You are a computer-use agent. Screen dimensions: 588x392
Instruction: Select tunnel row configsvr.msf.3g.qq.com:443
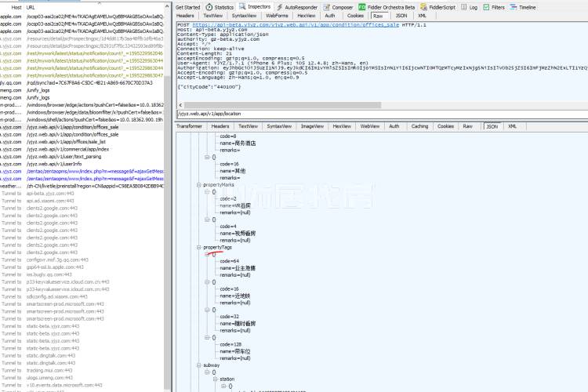(82, 260)
